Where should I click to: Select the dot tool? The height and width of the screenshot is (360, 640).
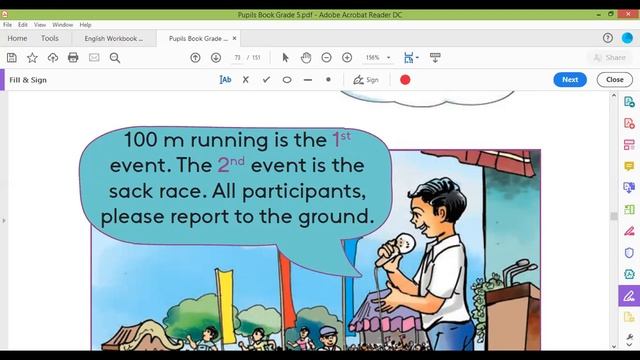point(328,80)
